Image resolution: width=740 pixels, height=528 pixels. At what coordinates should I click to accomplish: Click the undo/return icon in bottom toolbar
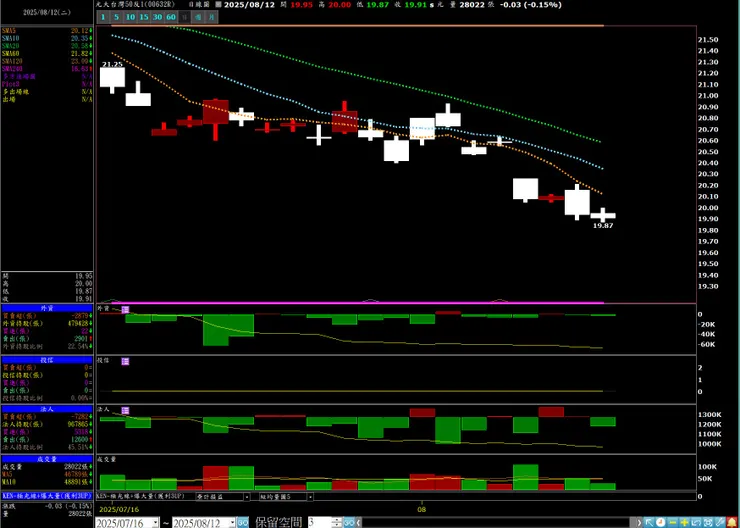pos(696,522)
